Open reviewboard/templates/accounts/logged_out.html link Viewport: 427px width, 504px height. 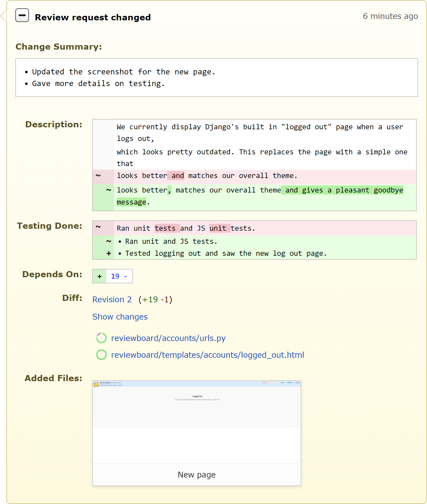click(x=208, y=355)
